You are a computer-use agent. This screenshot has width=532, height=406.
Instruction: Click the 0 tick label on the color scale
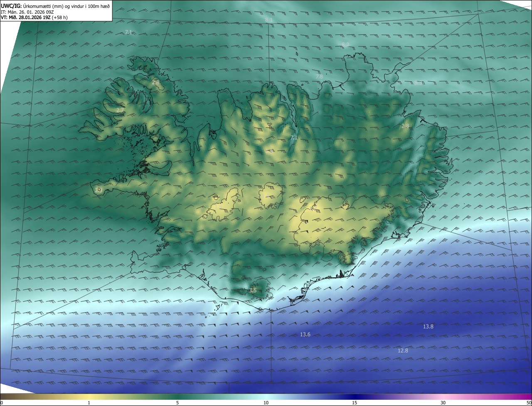pyautogui.click(x=2, y=403)
